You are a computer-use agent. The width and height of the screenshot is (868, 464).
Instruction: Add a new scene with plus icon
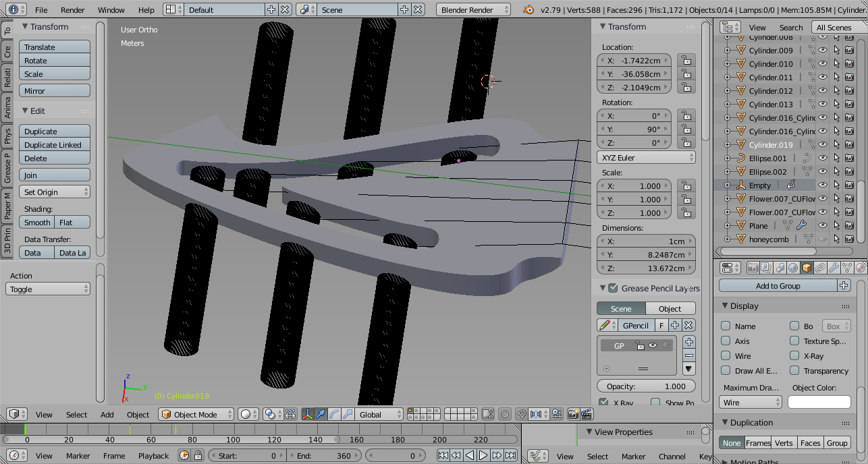(404, 9)
